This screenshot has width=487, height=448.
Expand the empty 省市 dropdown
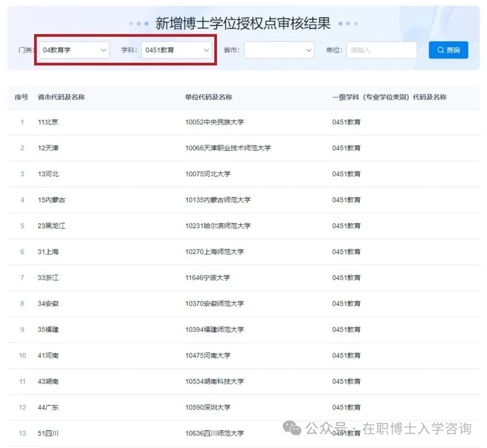pos(279,50)
